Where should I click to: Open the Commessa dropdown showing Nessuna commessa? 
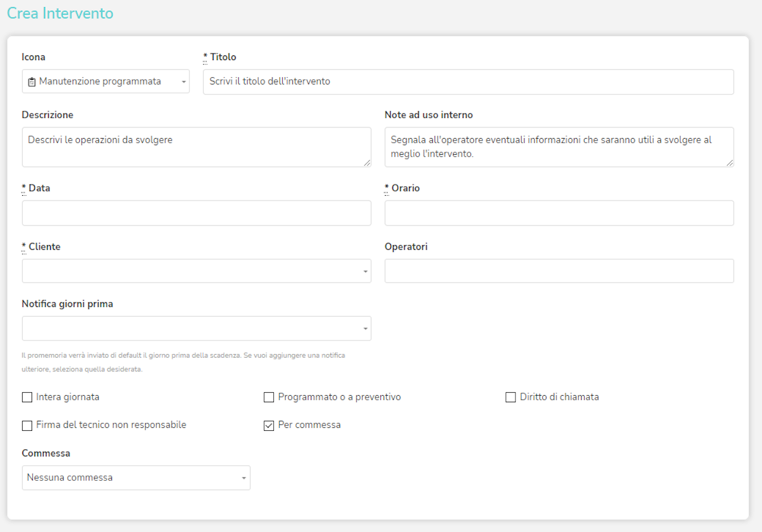tap(136, 478)
